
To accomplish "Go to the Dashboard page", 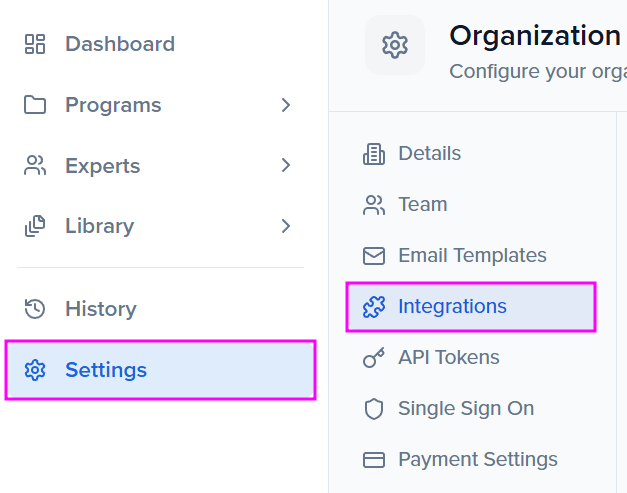I will point(119,44).
